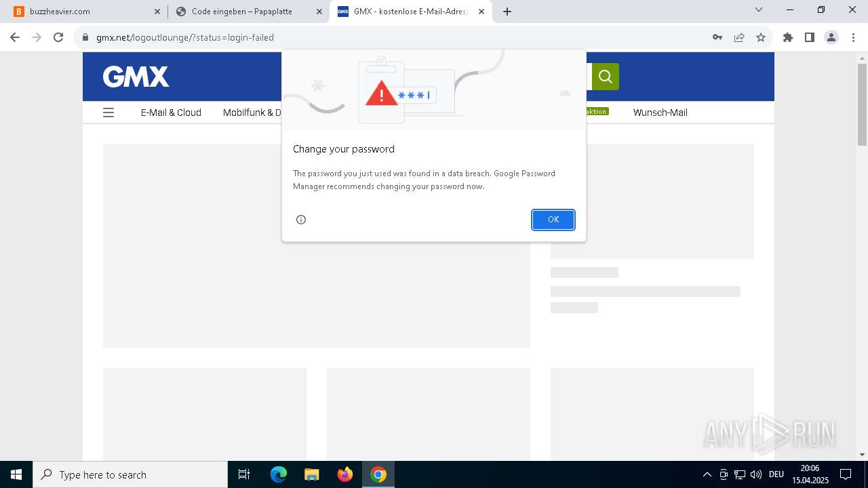Screen dimensions: 868x488
Task: Open the Chrome three-dot menu
Action: (853, 37)
